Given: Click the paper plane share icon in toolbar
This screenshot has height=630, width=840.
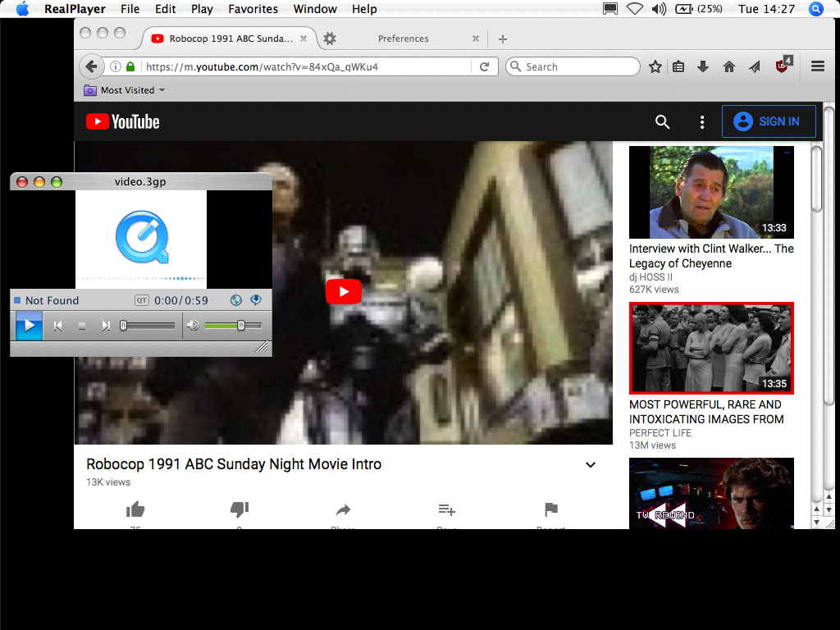Looking at the screenshot, I should tap(755, 66).
